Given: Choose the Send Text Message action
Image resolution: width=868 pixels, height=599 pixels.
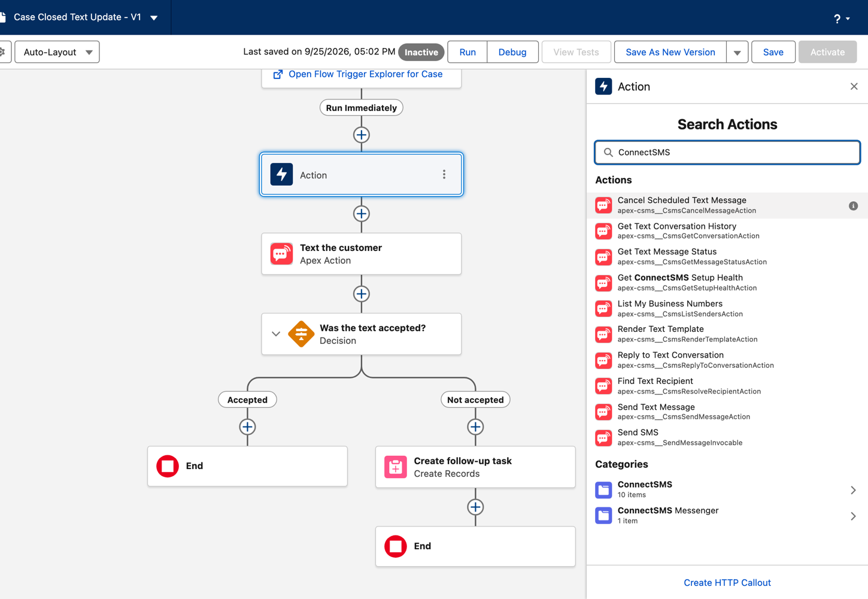Looking at the screenshot, I should (x=727, y=412).
